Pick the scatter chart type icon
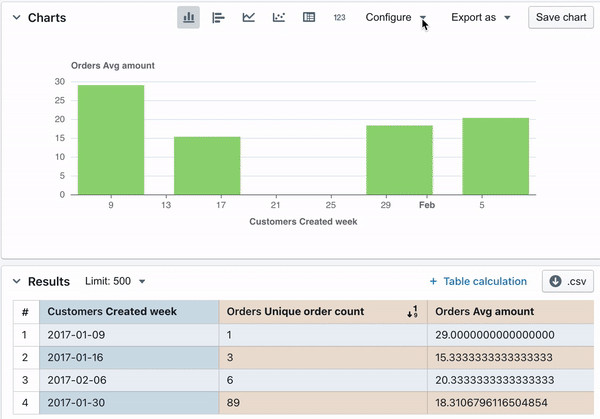Screen dimensions: 600x419 click(x=279, y=18)
